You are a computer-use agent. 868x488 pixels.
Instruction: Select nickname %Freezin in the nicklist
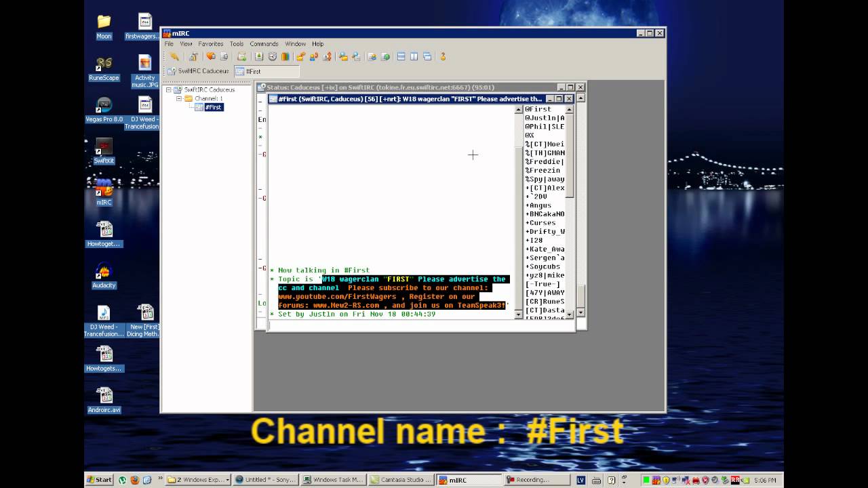545,171
